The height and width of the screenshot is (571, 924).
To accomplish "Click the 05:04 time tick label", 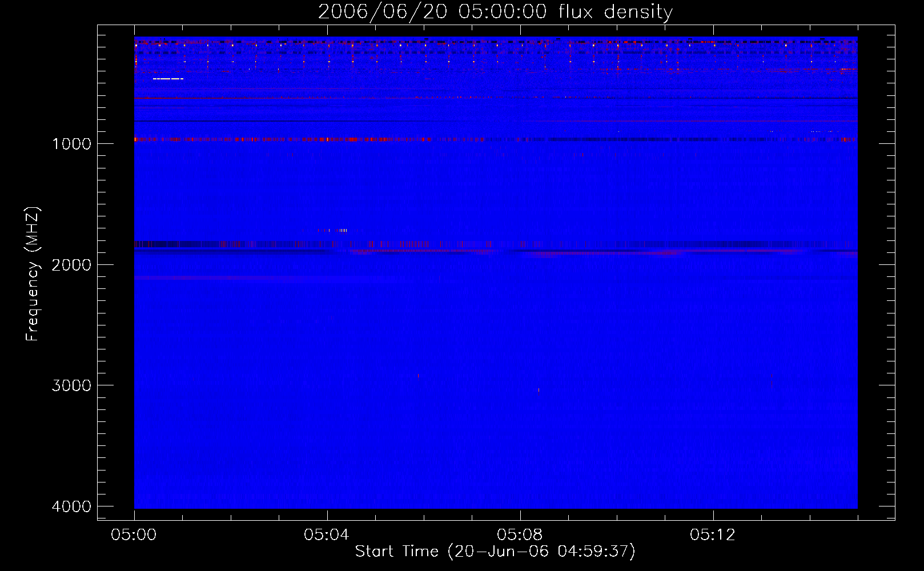I will coord(327,535).
